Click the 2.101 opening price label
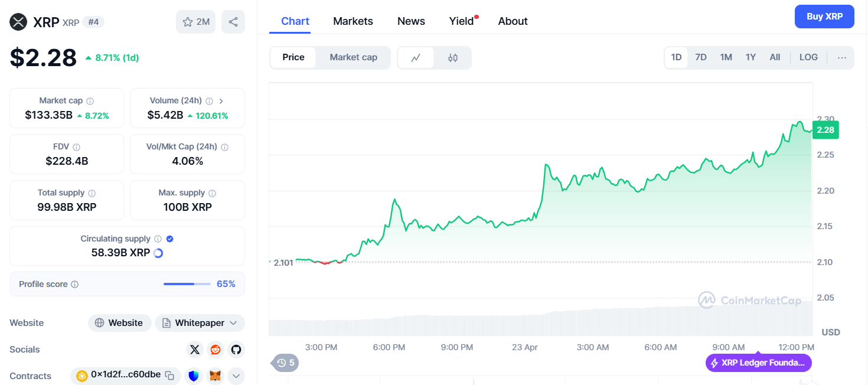This screenshot has height=385, width=868. pos(283,262)
